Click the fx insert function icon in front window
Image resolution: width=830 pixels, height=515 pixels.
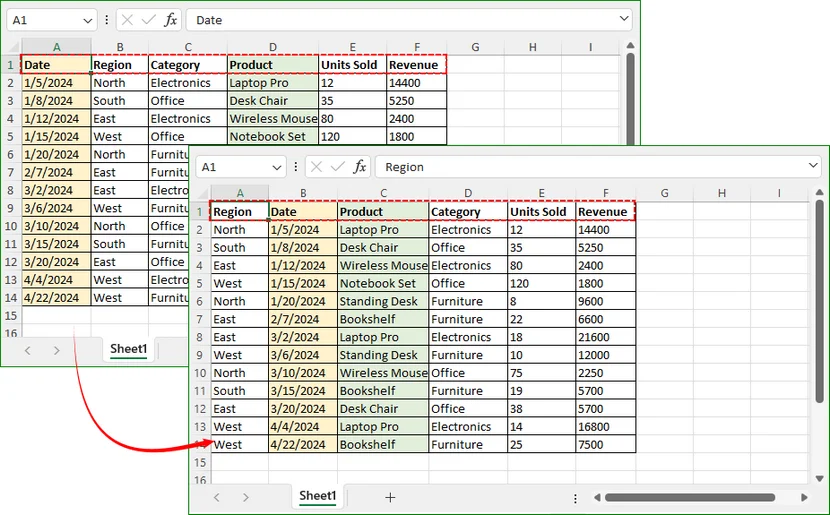[360, 167]
